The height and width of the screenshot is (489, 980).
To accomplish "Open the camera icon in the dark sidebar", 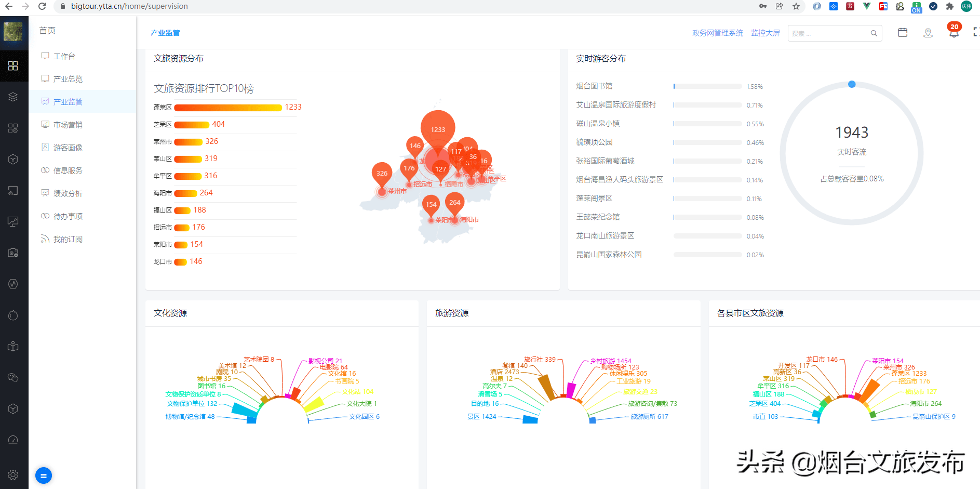I will [x=14, y=253].
